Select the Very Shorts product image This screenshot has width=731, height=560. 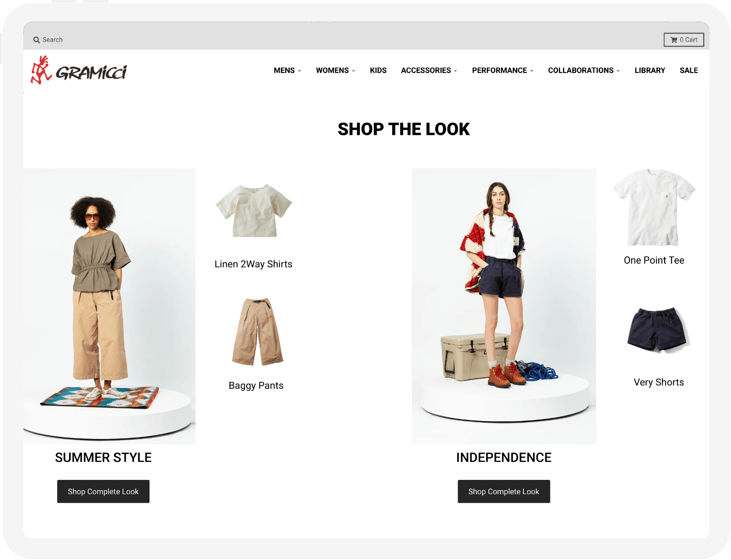[659, 330]
